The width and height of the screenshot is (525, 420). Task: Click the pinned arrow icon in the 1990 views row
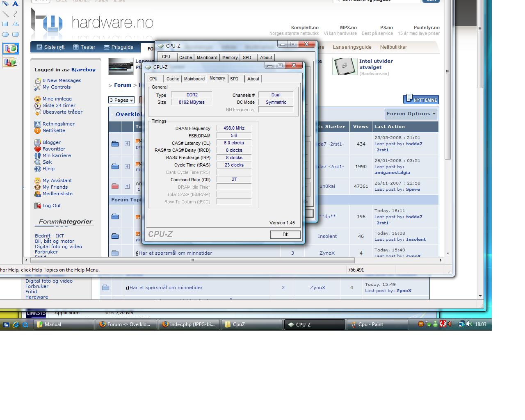pos(127,167)
